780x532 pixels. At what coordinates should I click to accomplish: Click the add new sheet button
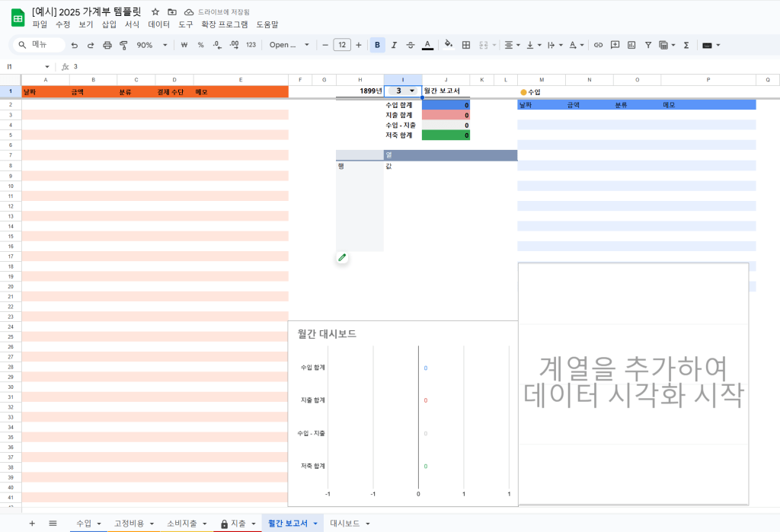32,524
